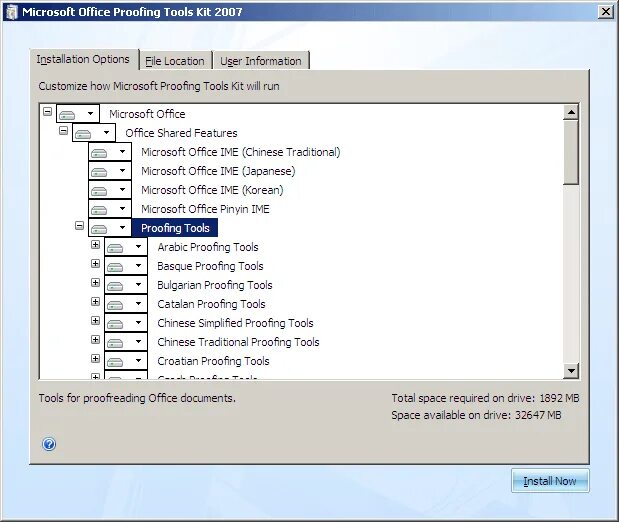Click the feature tree scrollbar thumb
The width and height of the screenshot is (619, 522).
(x=571, y=152)
